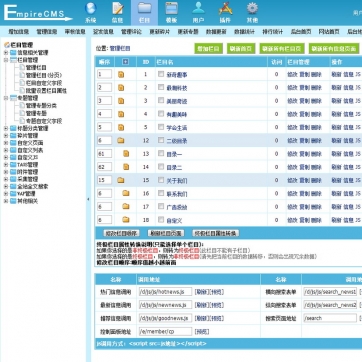Open the 系统 (System) top icon
Viewport: 362px width, 362px height.
90,12
